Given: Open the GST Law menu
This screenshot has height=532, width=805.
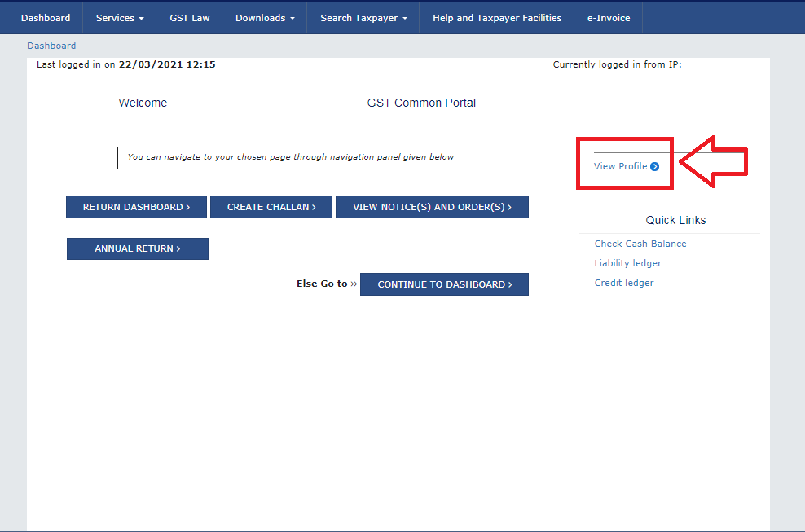Looking at the screenshot, I should [x=190, y=18].
